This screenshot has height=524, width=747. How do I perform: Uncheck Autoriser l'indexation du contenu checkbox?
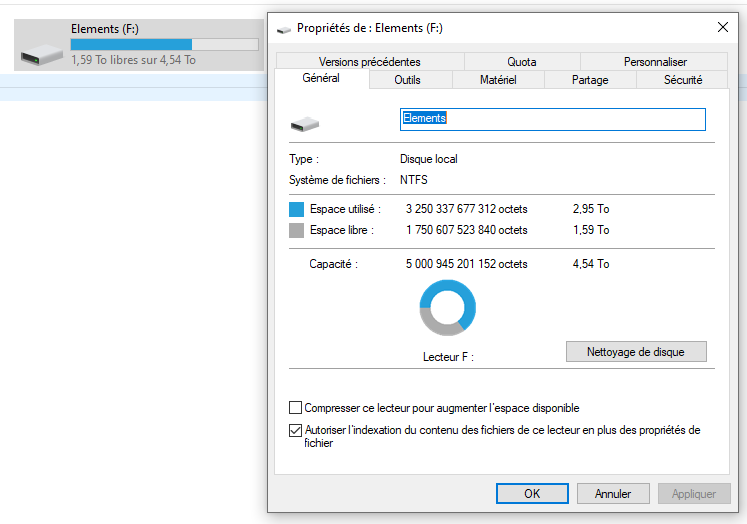pyautogui.click(x=295, y=431)
